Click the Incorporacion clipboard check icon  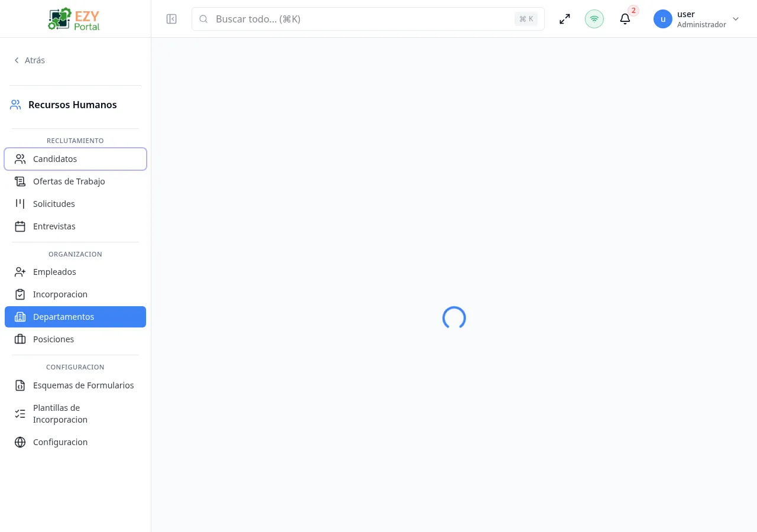pos(20,294)
